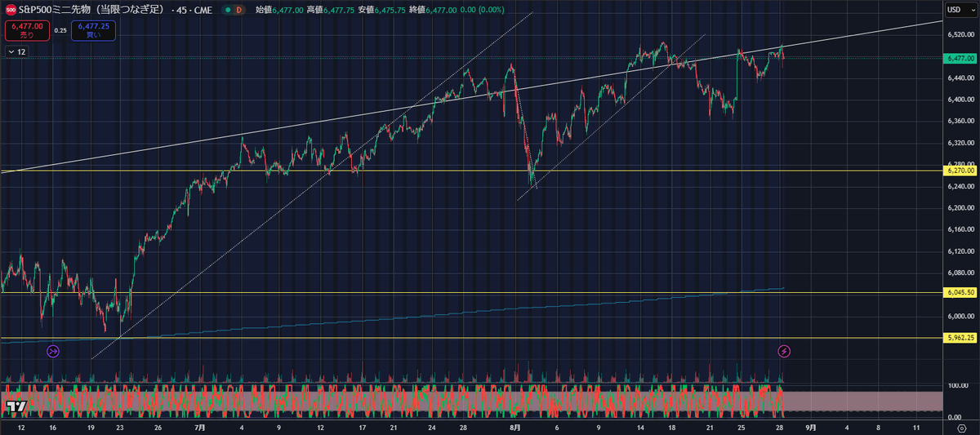The height and width of the screenshot is (435, 980).
Task: Click the red 売り sell button
Action: (26, 31)
